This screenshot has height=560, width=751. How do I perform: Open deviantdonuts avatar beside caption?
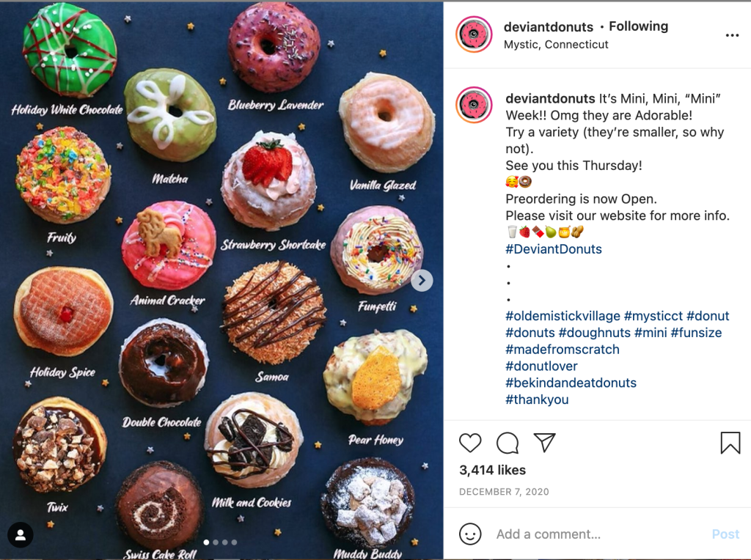coord(474,105)
